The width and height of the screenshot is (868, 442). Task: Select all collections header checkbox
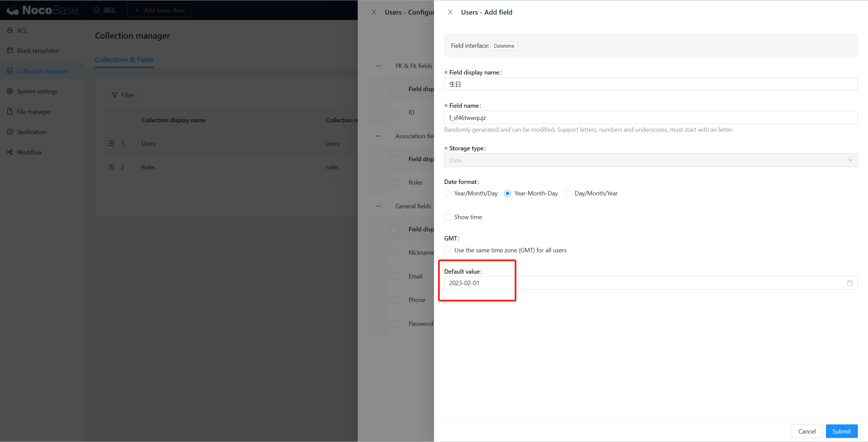[x=120, y=120]
